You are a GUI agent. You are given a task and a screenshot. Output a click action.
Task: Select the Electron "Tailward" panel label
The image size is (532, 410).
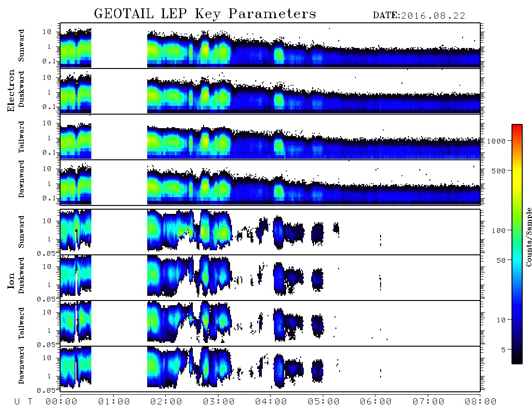point(21,137)
